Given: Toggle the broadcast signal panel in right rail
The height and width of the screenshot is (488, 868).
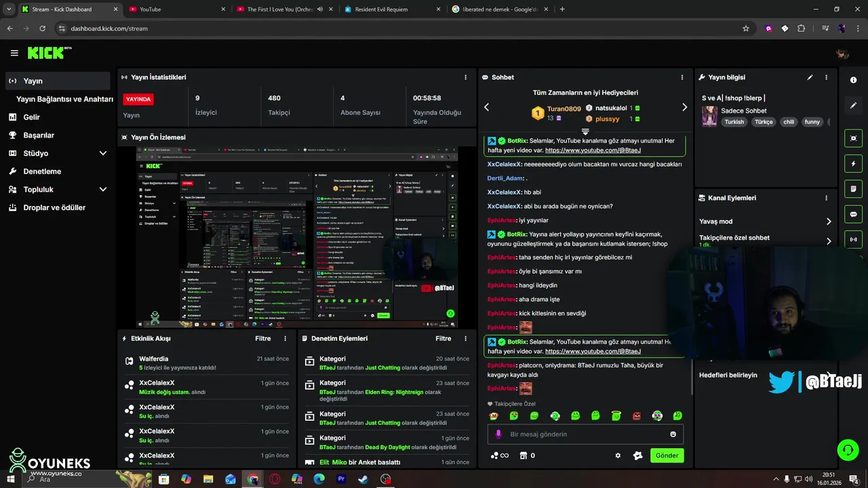Looking at the screenshot, I should [x=853, y=239].
